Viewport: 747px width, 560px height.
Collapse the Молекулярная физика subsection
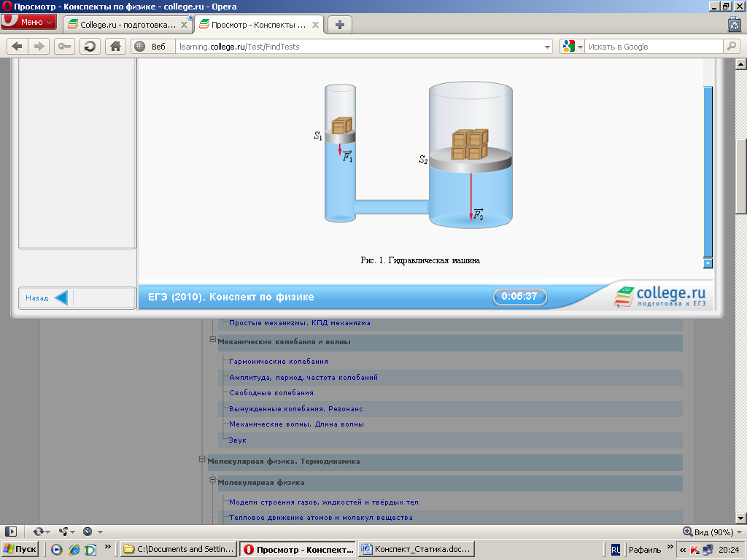(212, 480)
